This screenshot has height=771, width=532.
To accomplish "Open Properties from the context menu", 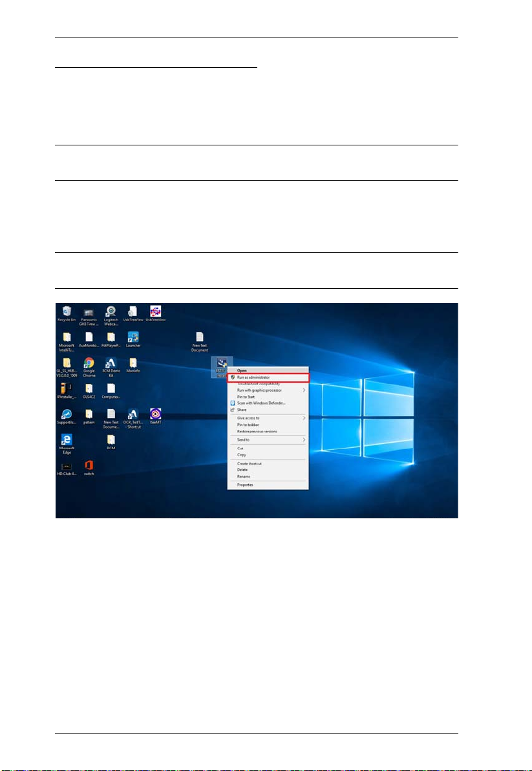I will click(x=268, y=485).
